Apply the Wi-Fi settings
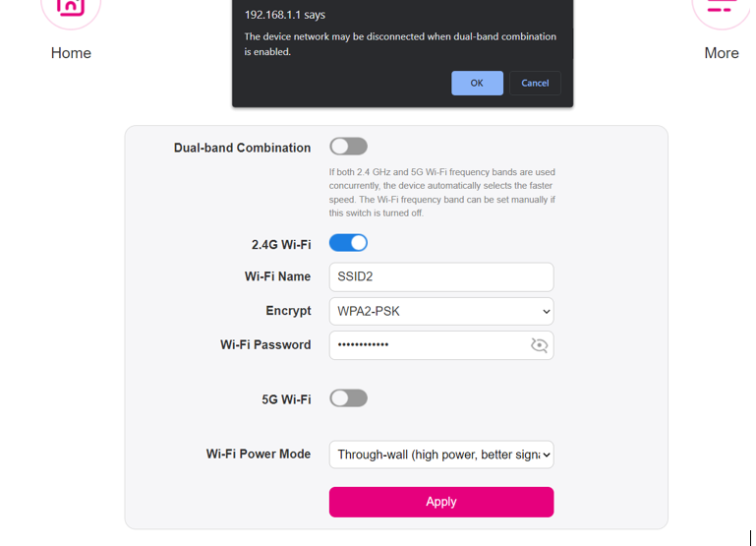The height and width of the screenshot is (546, 756). point(441,502)
